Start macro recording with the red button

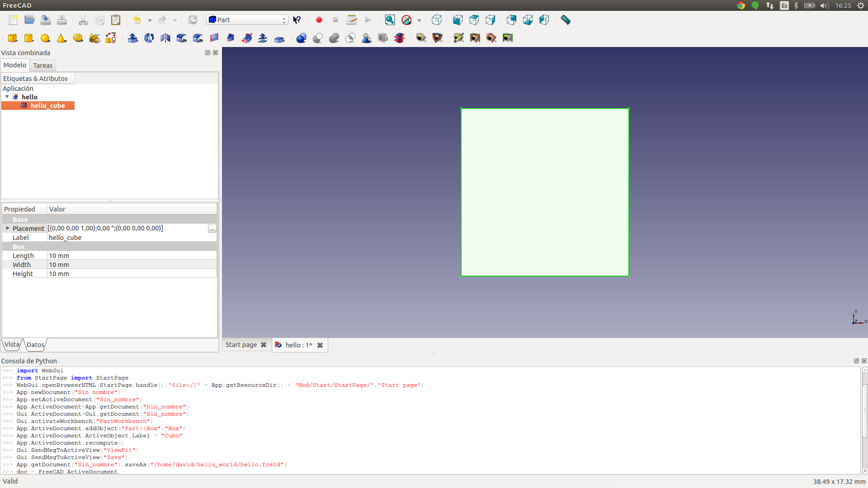point(319,20)
